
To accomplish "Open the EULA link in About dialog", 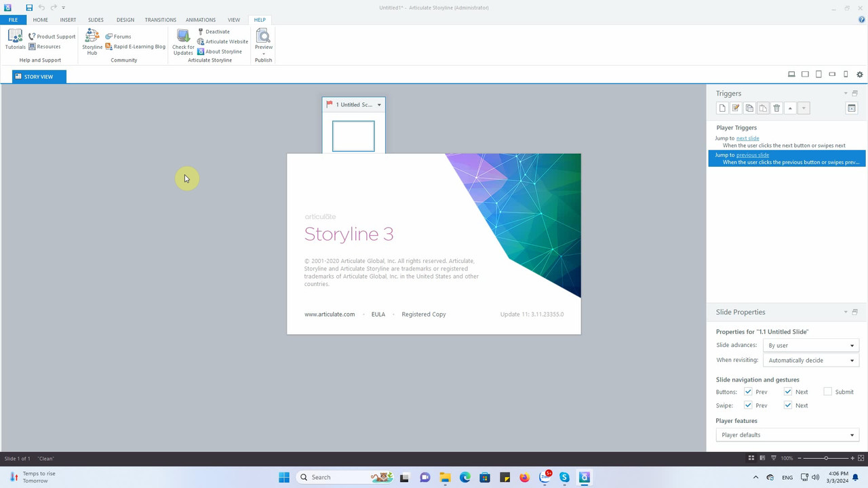I will [378, 314].
